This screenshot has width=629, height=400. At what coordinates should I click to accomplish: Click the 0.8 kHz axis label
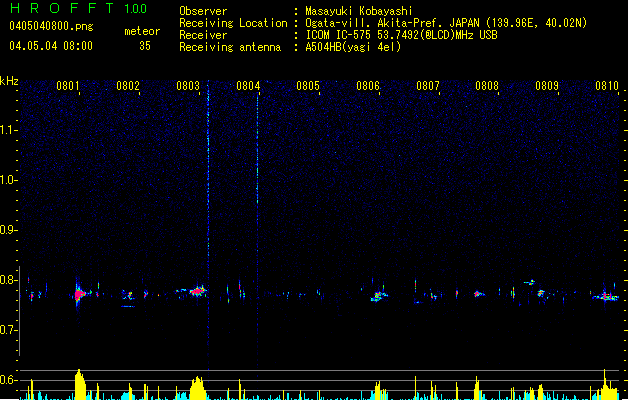8,280
